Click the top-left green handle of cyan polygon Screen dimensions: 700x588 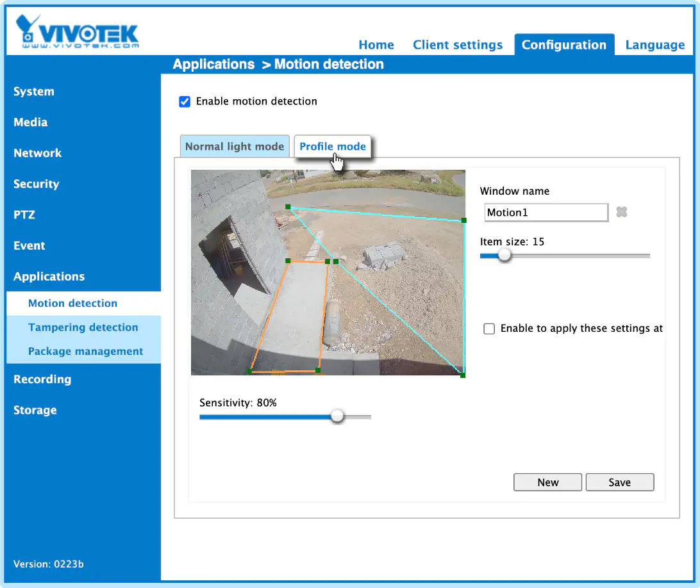tap(288, 207)
